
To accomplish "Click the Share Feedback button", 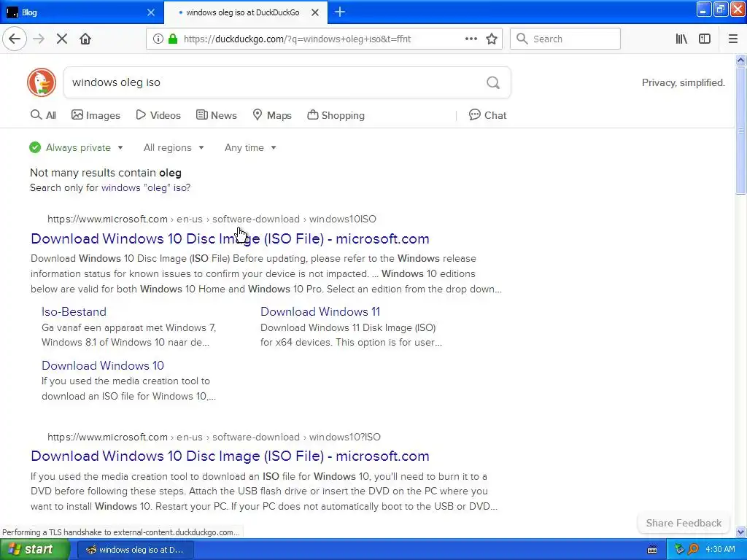I will tap(684, 523).
